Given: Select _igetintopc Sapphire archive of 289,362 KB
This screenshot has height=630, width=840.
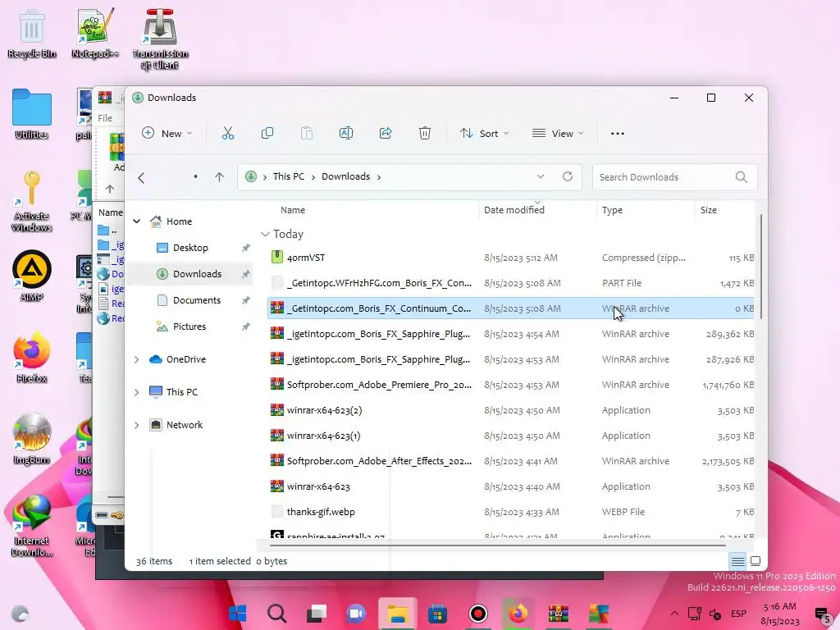Looking at the screenshot, I should point(510,334).
